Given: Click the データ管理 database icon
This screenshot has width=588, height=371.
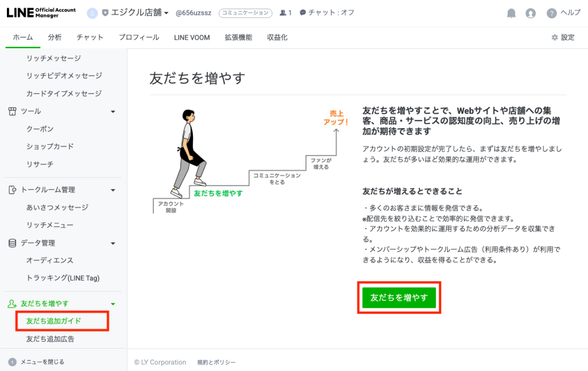Looking at the screenshot, I should coord(13,243).
